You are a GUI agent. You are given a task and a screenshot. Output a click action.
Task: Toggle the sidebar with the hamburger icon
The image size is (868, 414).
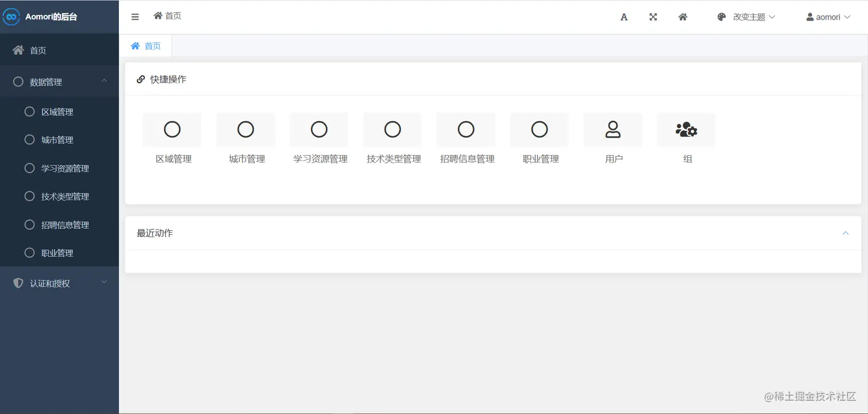tap(135, 17)
